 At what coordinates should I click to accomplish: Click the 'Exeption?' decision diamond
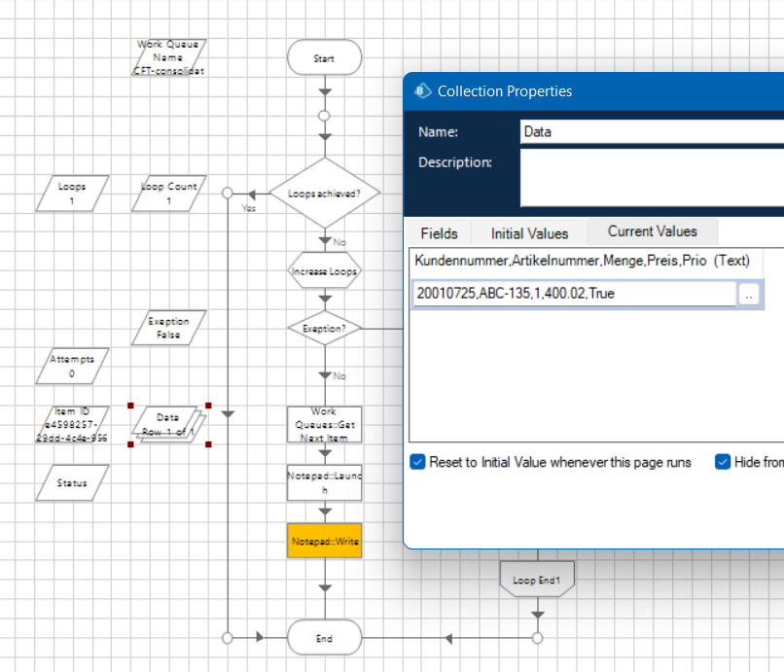325,329
